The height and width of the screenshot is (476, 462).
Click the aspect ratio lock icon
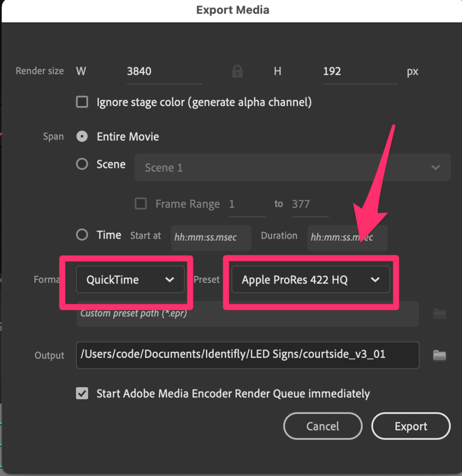pos(238,71)
